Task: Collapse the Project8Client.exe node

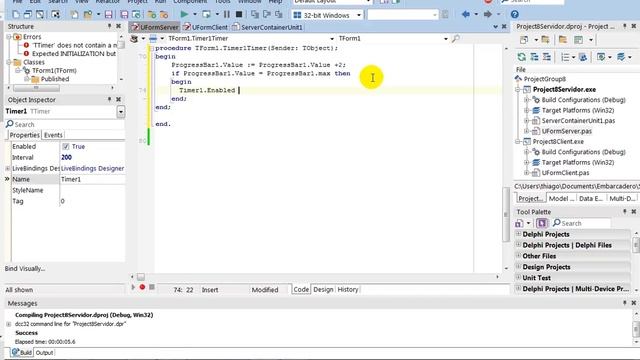Action: click(x=518, y=142)
